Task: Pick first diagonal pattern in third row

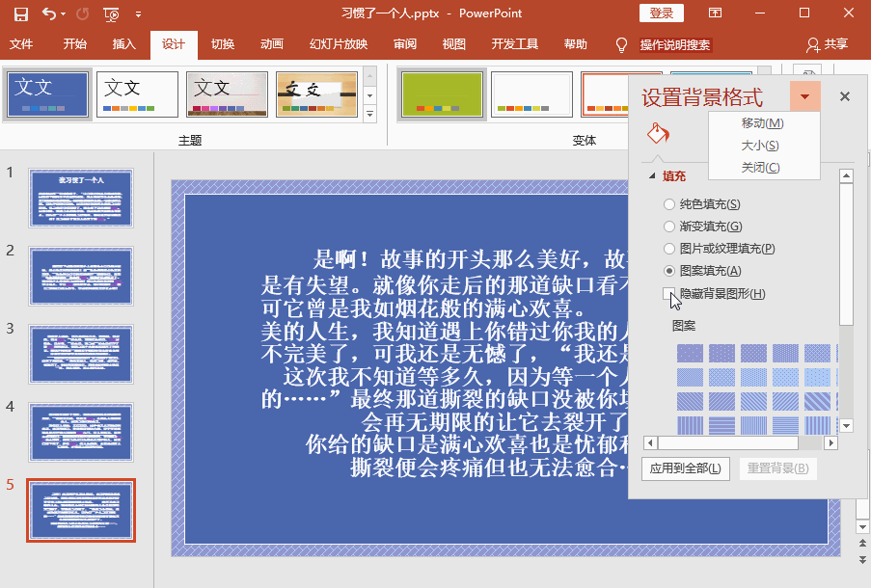Action: 690,401
